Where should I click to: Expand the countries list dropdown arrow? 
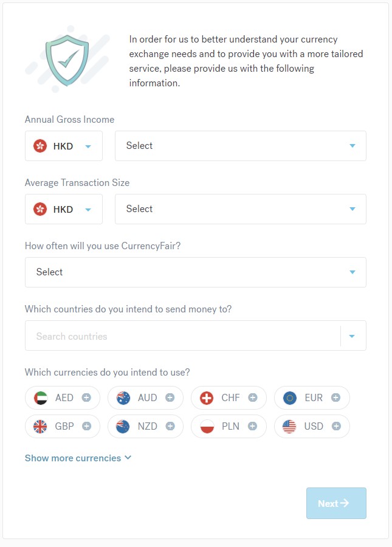coord(352,336)
